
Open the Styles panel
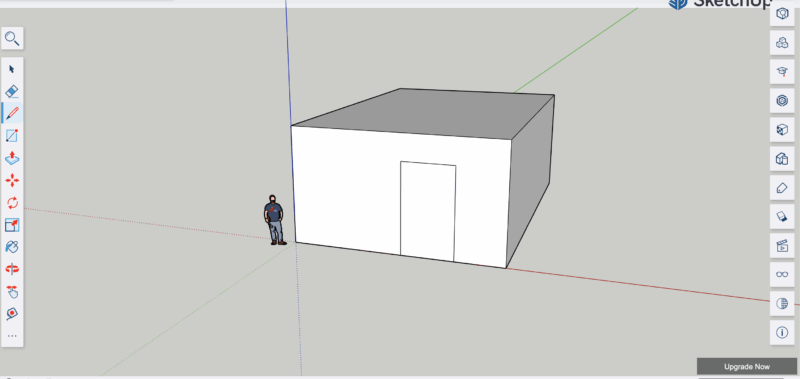(x=782, y=159)
